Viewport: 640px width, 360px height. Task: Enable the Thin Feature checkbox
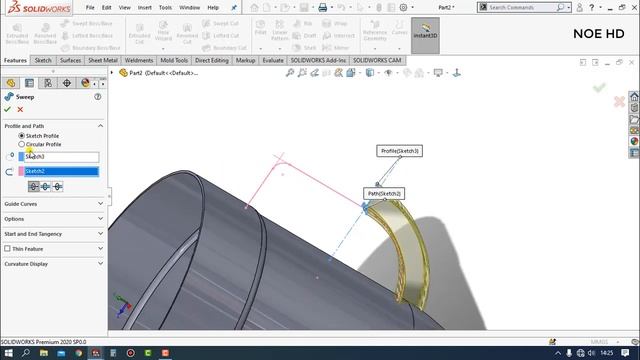click(x=7, y=249)
